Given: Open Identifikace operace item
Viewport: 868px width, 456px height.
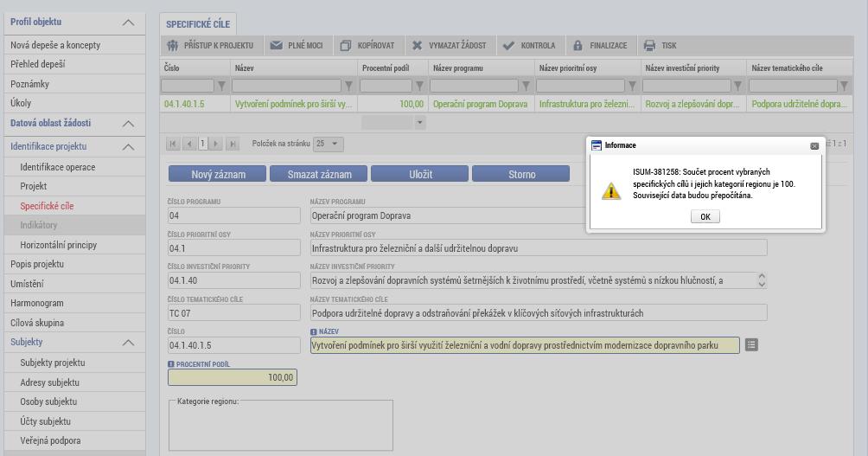Looking at the screenshot, I should [x=58, y=167].
